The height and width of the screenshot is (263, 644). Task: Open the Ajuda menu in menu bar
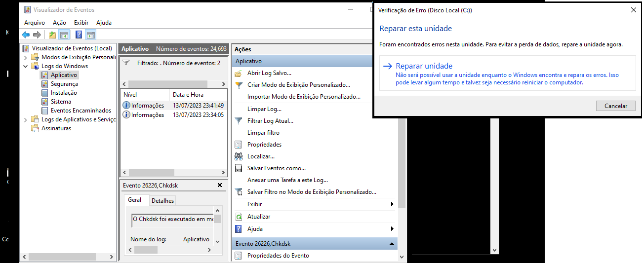click(104, 23)
